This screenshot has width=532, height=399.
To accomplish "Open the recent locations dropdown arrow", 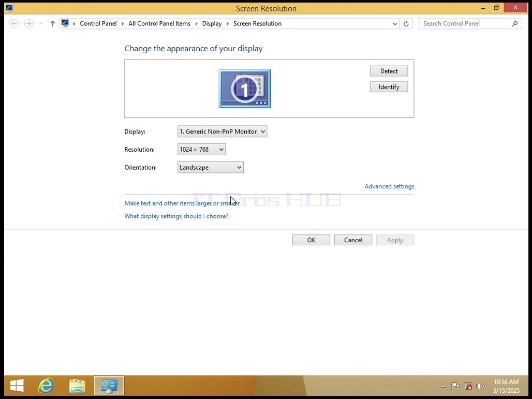I will pyautogui.click(x=41, y=23).
